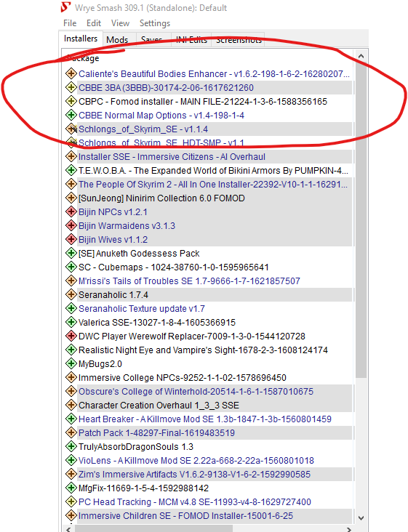The width and height of the screenshot is (408, 532).
Task: Click the orange icon beside Zim's Immersive Artifacts
Action: tap(71, 475)
